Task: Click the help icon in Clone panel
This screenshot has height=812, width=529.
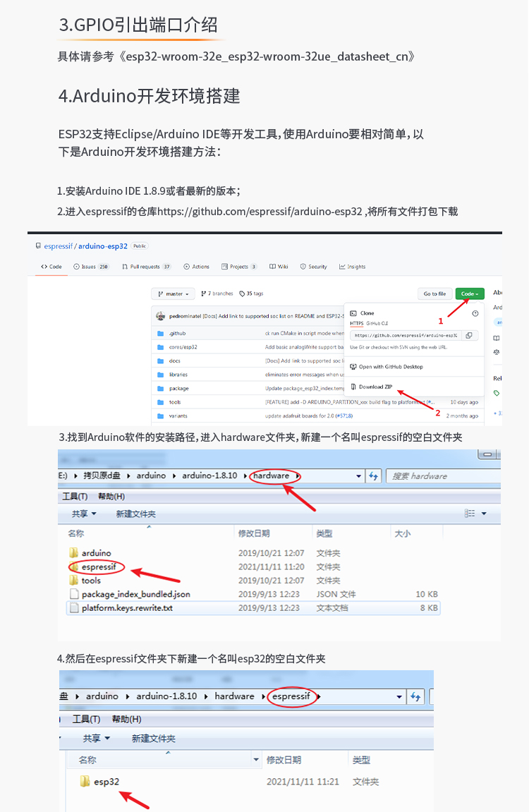Action: coord(475,313)
